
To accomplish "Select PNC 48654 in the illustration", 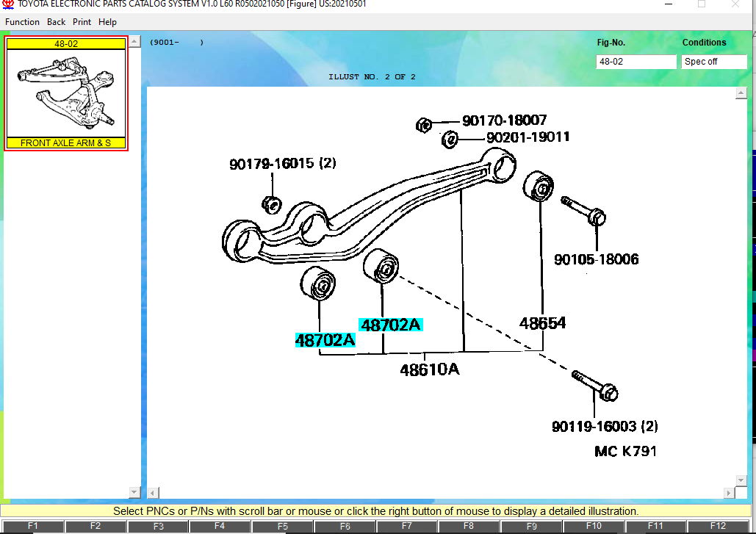I will (x=542, y=323).
